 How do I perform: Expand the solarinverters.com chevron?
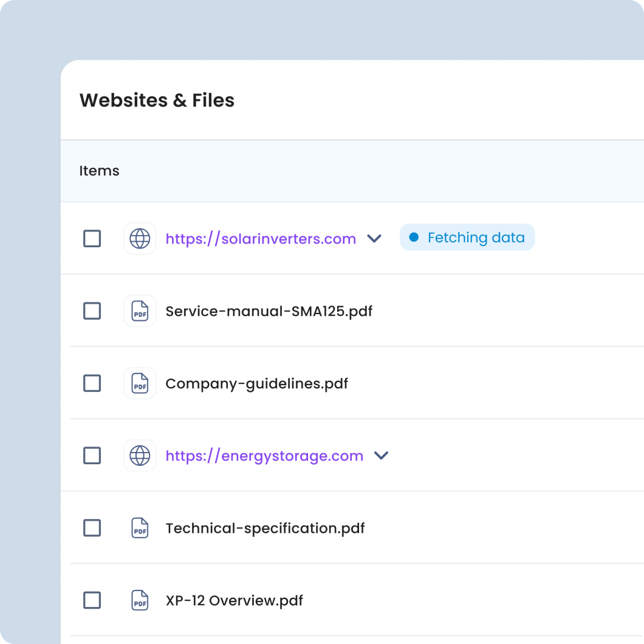374,239
